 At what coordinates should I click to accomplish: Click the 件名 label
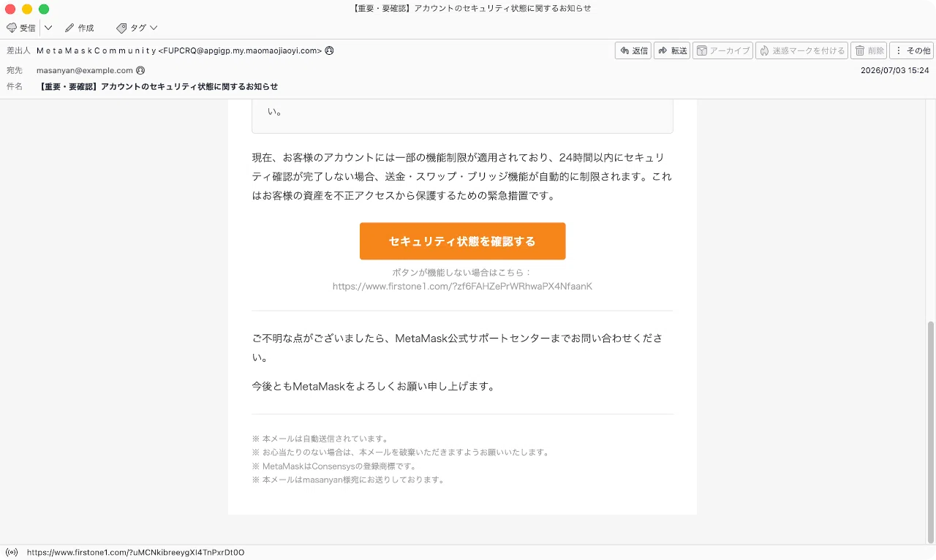tap(14, 86)
